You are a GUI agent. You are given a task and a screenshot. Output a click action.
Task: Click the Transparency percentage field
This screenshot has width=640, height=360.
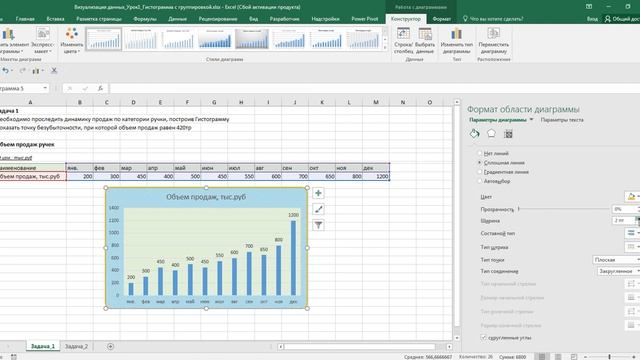(x=623, y=209)
